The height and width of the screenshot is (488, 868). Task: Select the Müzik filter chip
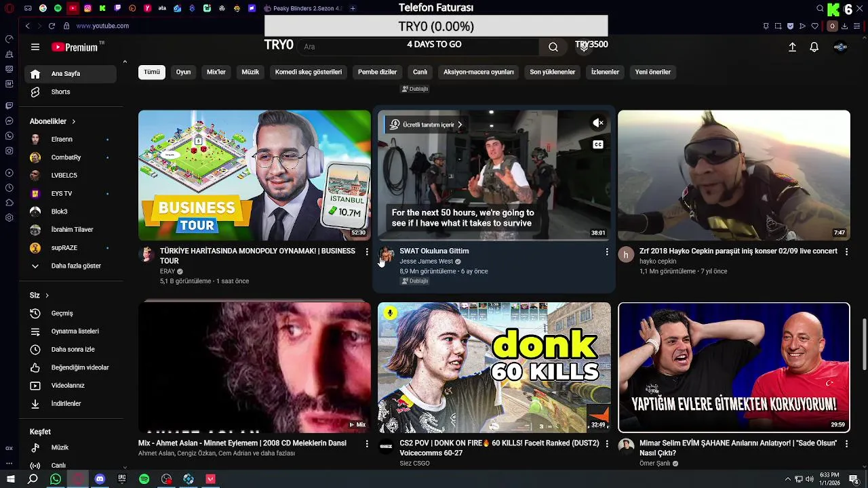tap(250, 72)
